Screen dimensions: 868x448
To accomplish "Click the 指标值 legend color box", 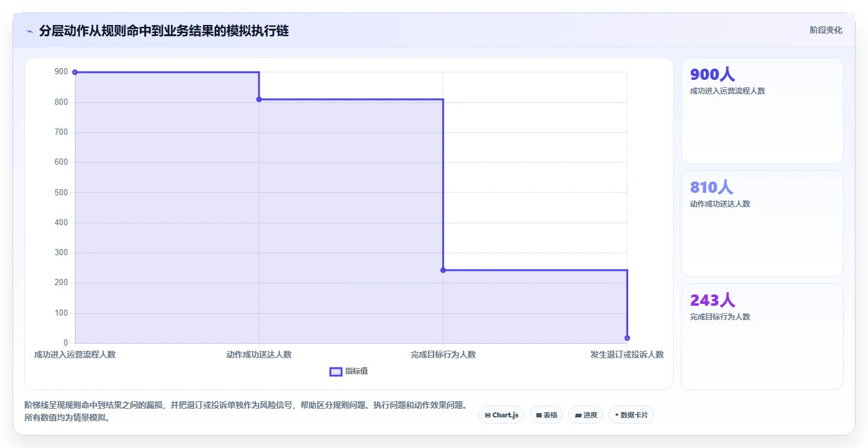I will (x=336, y=371).
